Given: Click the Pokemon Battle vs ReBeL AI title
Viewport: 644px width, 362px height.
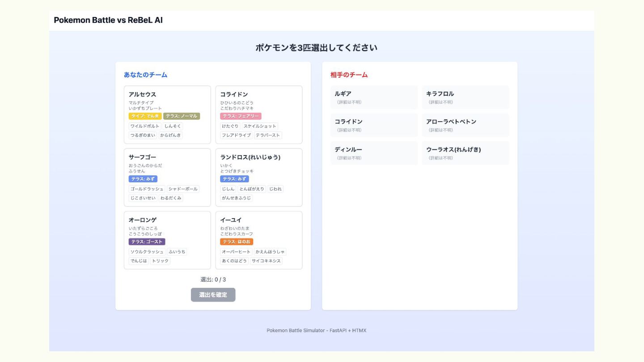Looking at the screenshot, I should pos(108,20).
